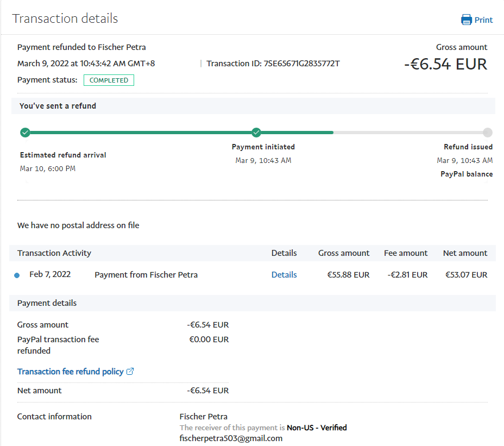Screen dimensions: 504x446
Task: Click the Print text link
Action: pos(483,20)
